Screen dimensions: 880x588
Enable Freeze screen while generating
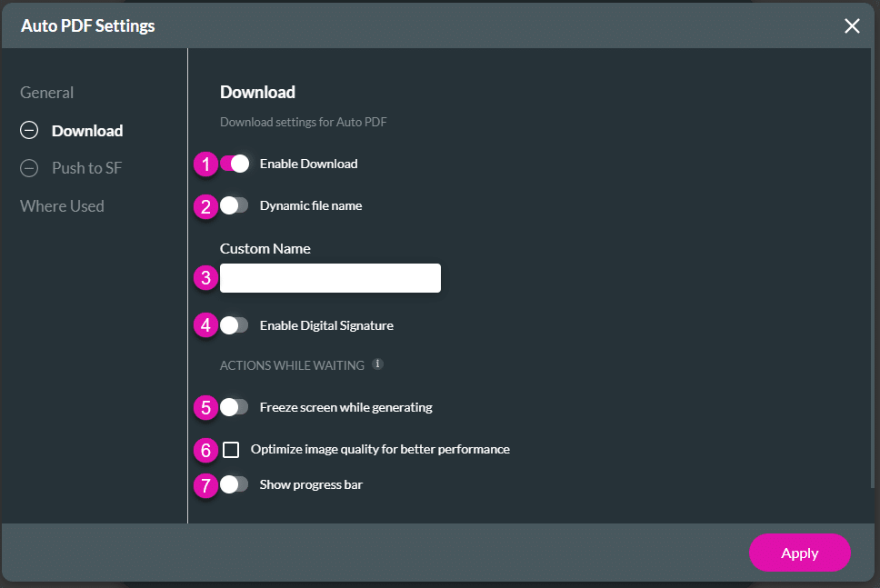tap(234, 408)
